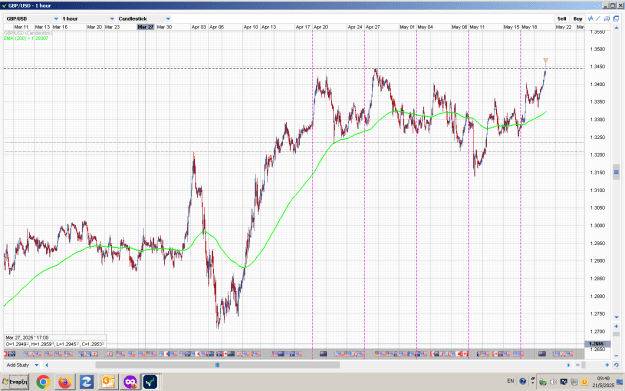
Task: Open Firefox from the taskbar
Action: [x=65, y=382]
